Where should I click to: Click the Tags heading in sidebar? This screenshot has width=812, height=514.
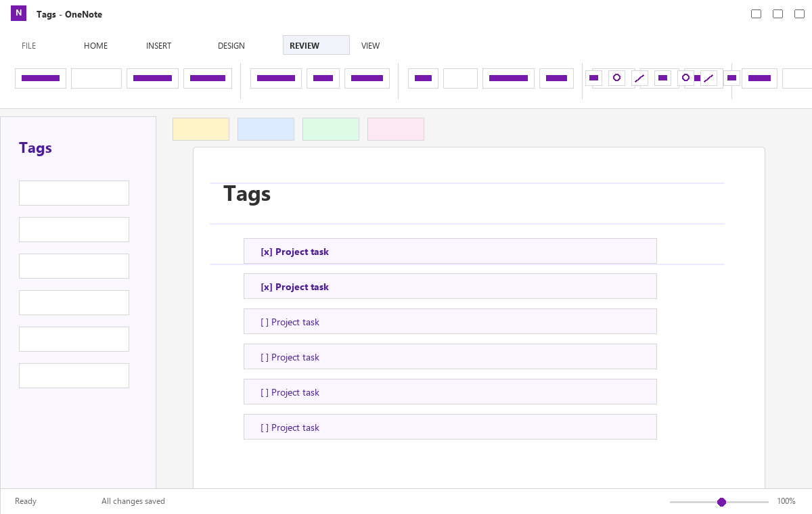click(x=35, y=148)
